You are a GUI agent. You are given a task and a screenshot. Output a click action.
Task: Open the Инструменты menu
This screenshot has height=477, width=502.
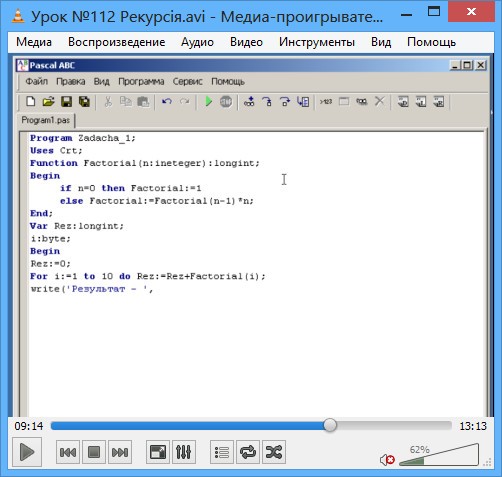[317, 42]
